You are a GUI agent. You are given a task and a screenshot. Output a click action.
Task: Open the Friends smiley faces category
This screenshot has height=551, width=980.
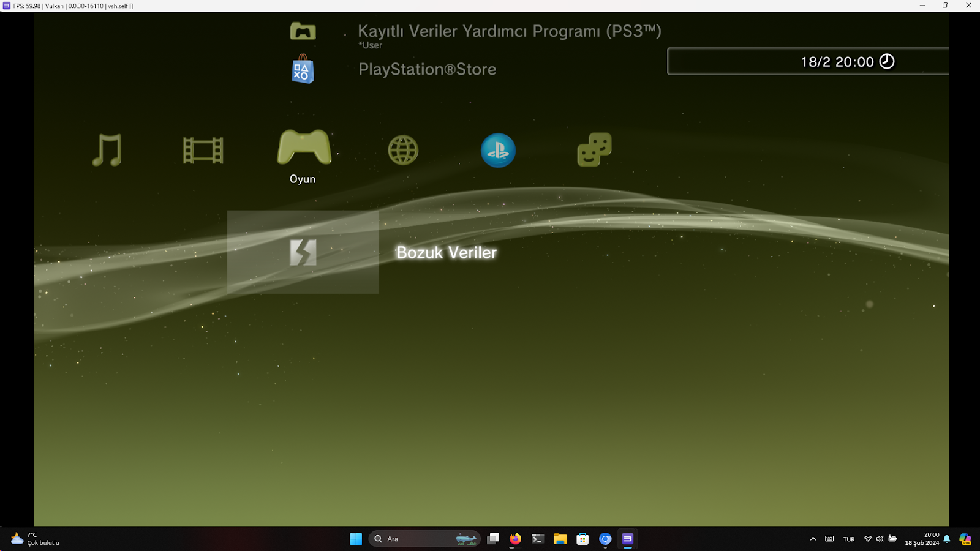click(x=594, y=150)
